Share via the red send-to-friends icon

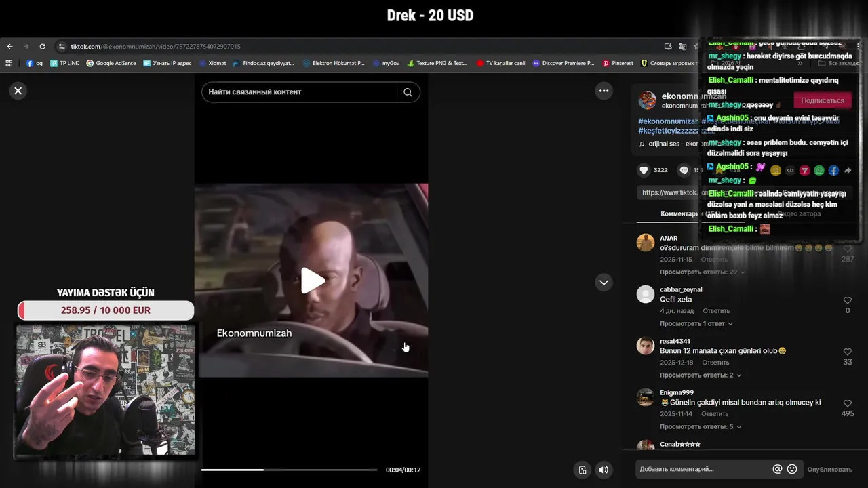tap(805, 171)
